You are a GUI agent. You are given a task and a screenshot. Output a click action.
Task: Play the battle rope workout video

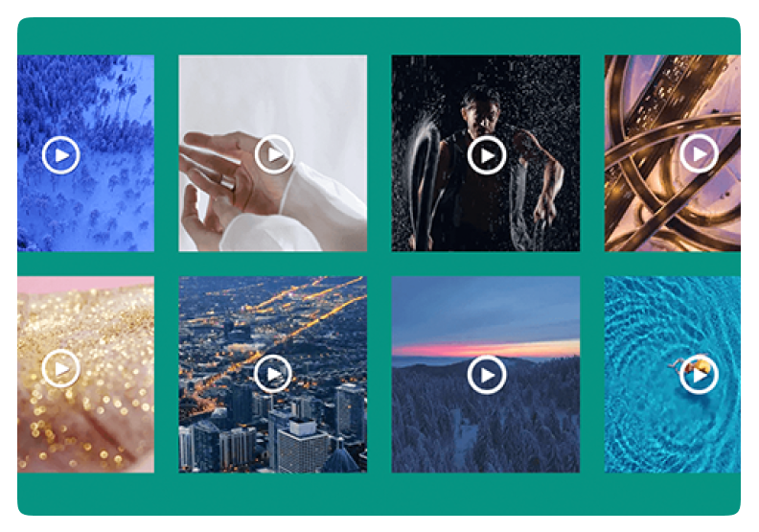click(487, 155)
